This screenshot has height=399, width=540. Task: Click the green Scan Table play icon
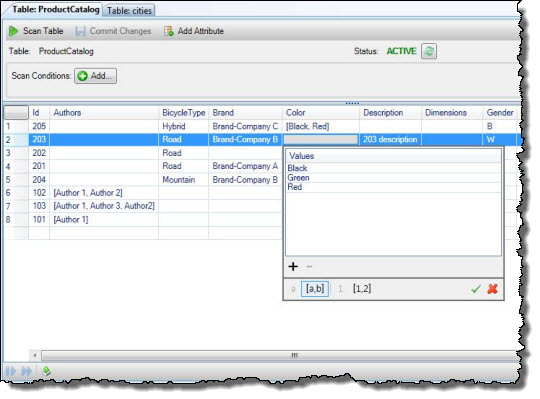[13, 31]
